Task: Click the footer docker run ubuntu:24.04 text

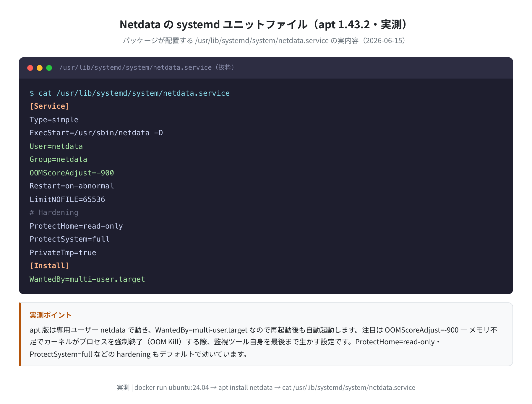Action: point(266,387)
